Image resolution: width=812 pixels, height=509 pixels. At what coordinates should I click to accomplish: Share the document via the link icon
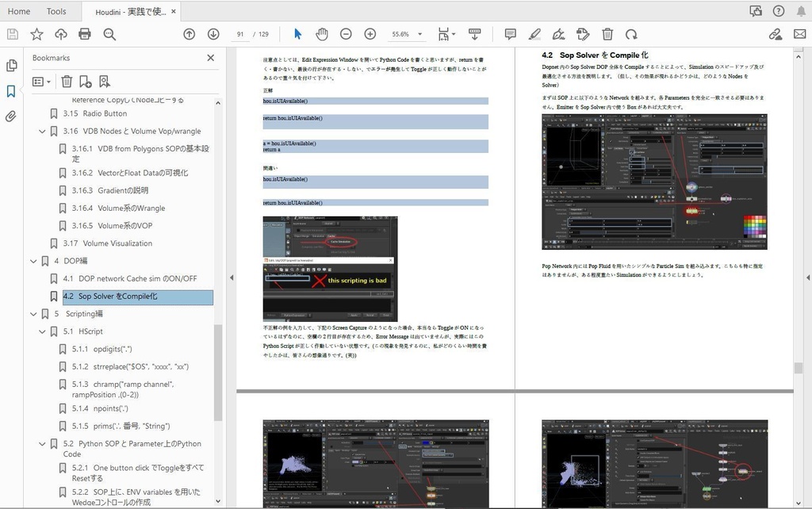tap(776, 33)
